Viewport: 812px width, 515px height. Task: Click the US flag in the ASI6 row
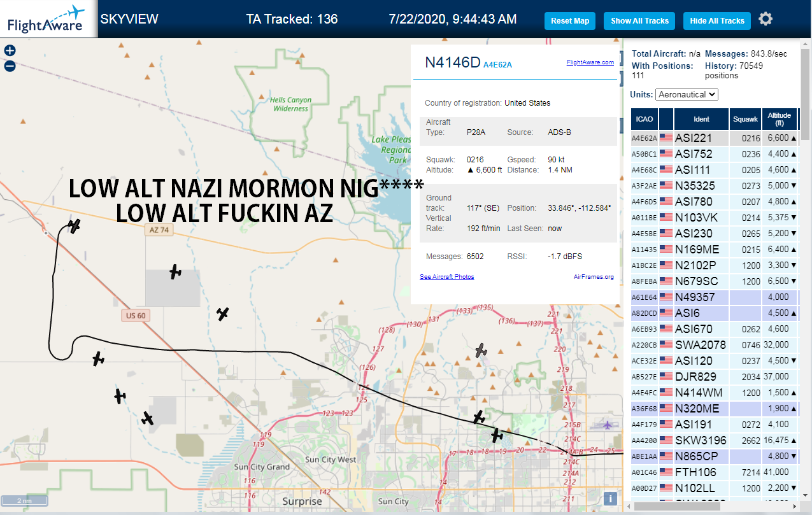(666, 313)
